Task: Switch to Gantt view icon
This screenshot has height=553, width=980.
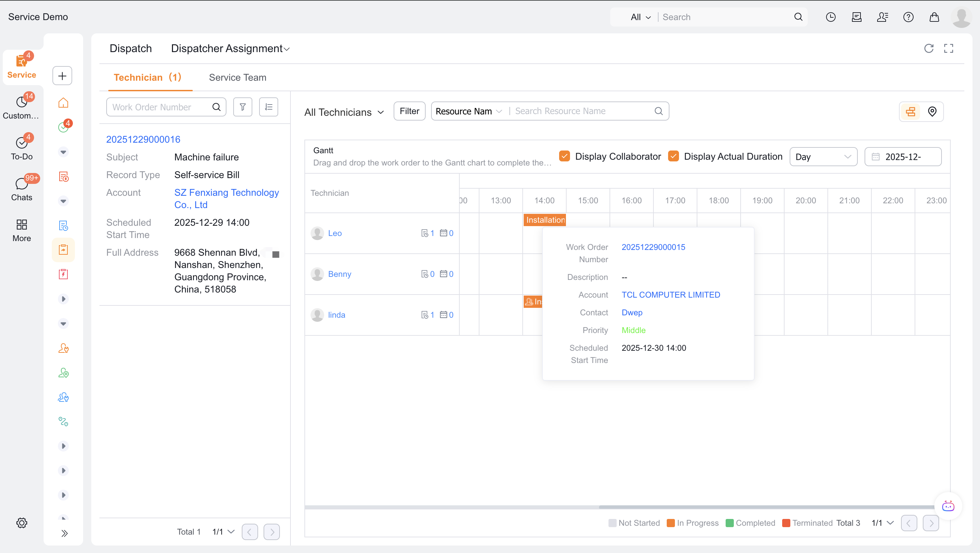Action: point(911,111)
